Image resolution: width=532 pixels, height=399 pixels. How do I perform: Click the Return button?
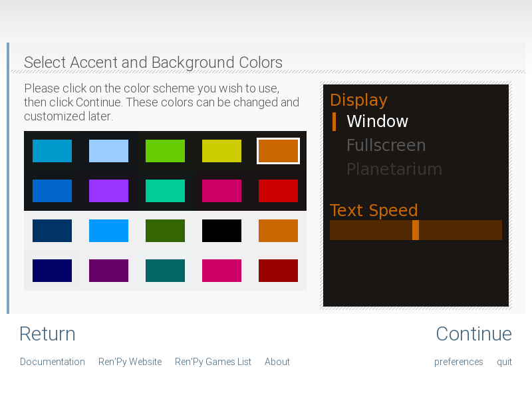click(47, 334)
